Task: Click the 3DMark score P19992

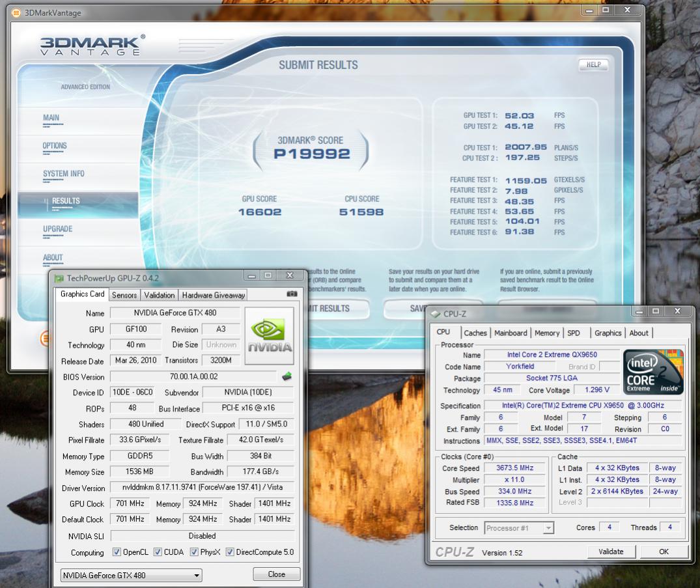Action: pos(312,154)
